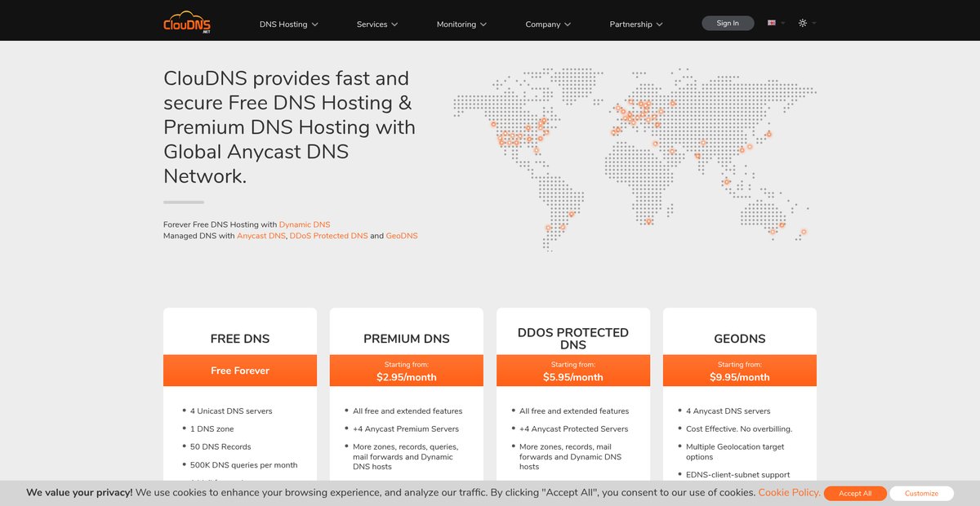Select the $9.95/month GeoDNS price
The height and width of the screenshot is (506, 980).
(x=740, y=377)
